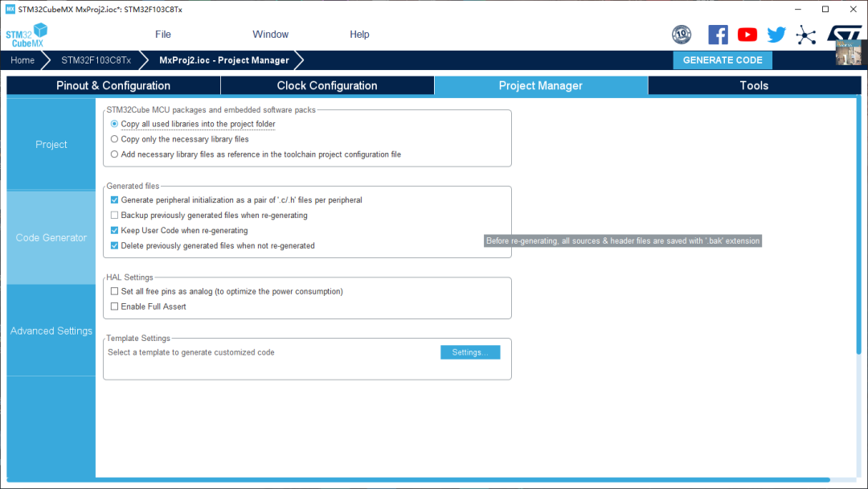Enable backup of previously generated files
The width and height of the screenshot is (868, 489).
click(114, 215)
